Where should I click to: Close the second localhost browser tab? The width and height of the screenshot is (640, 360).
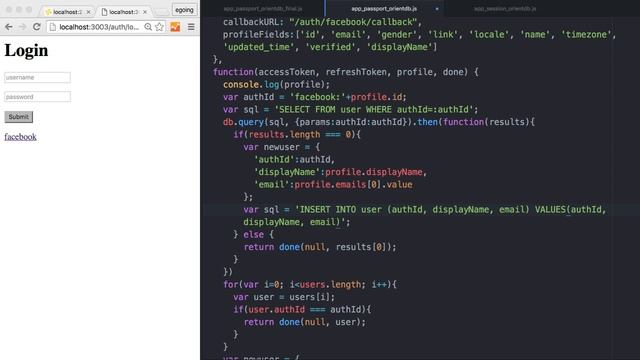pyautogui.click(x=145, y=12)
